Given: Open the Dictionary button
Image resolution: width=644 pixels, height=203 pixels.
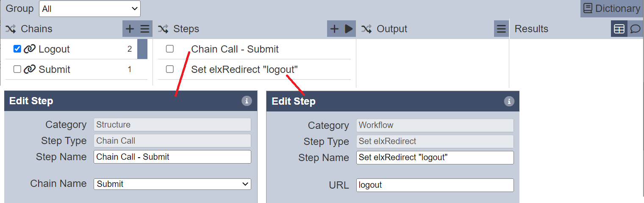Looking at the screenshot, I should point(611,8).
